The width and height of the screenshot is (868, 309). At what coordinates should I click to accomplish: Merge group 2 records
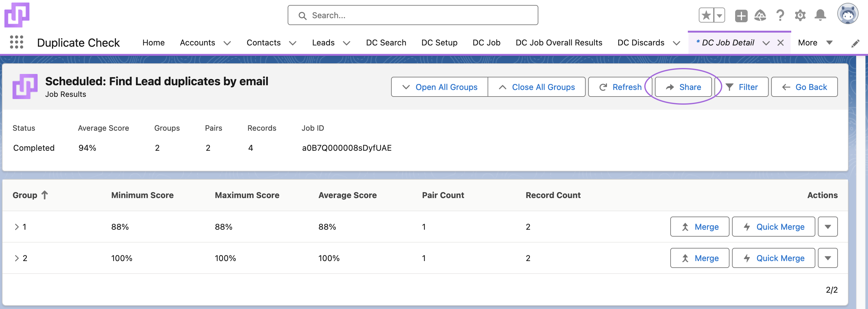coord(699,258)
